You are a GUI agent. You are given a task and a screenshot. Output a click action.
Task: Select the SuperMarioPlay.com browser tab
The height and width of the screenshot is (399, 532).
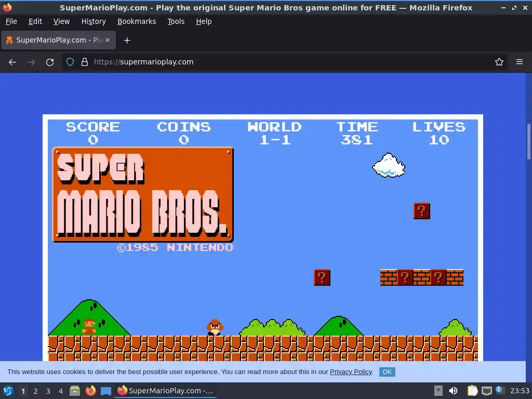click(x=58, y=40)
